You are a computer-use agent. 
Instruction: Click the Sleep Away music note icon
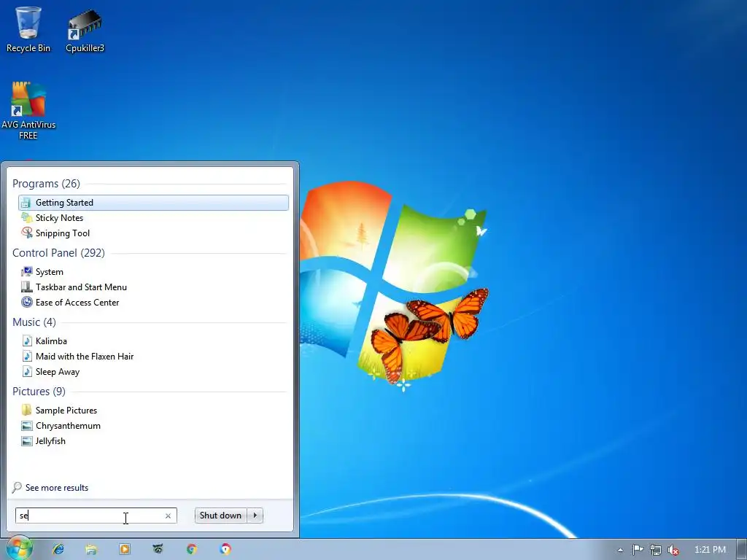click(27, 371)
